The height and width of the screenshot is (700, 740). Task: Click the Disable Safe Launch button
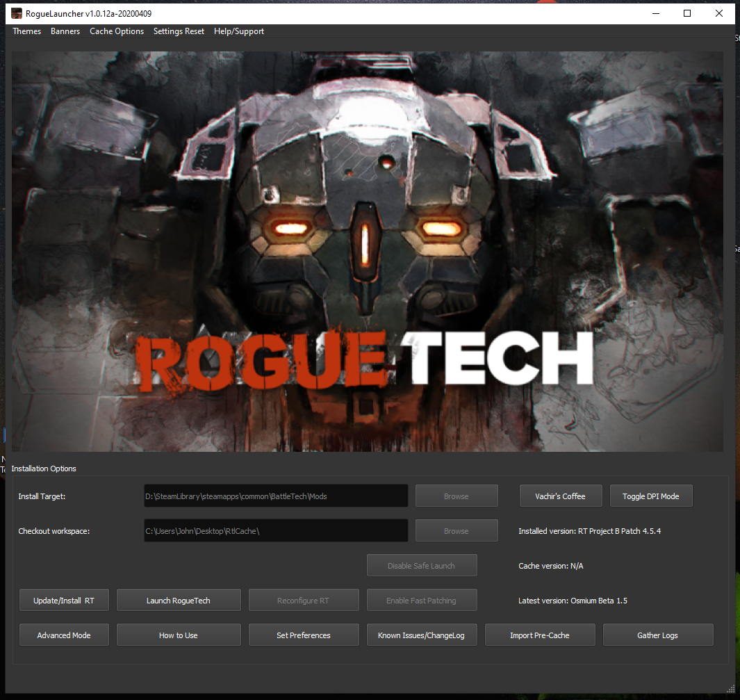click(422, 565)
